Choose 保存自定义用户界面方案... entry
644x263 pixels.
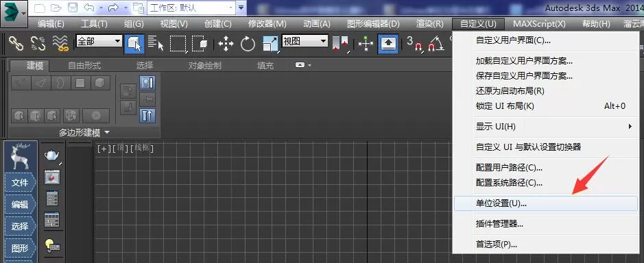click(x=546, y=76)
